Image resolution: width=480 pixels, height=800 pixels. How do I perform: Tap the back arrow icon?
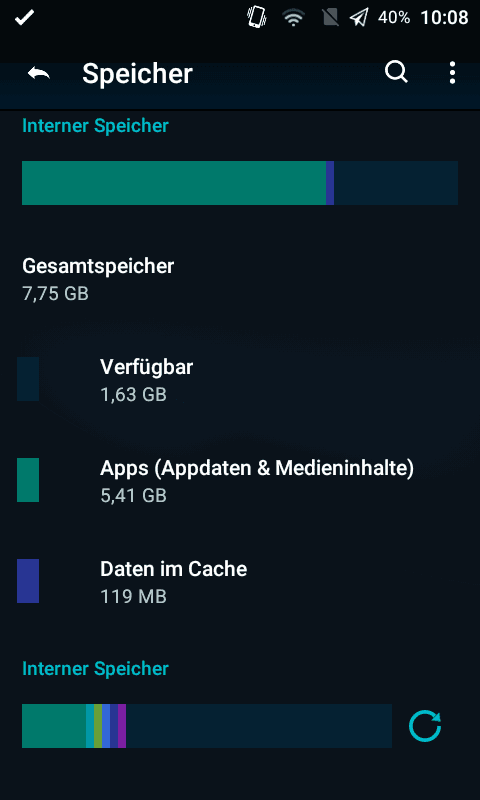[x=39, y=73]
